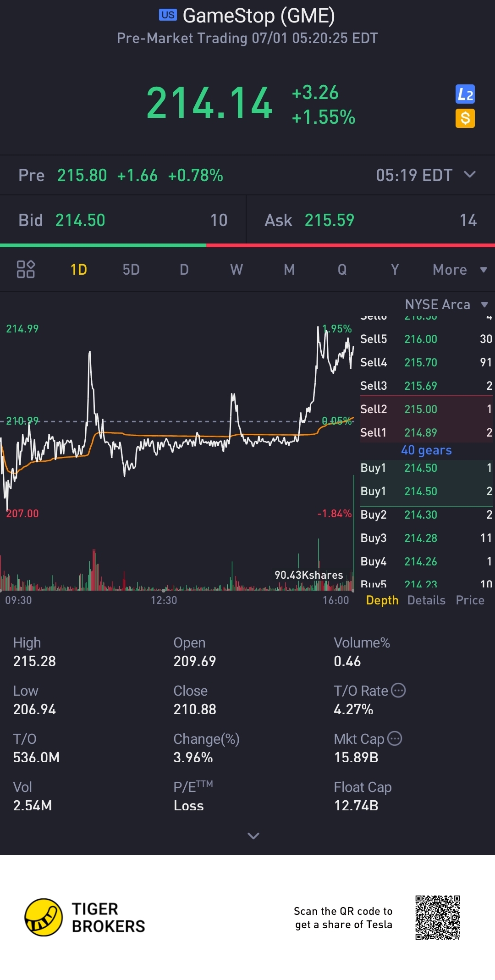Select the Sell5 216.00 order row
Image resolution: width=495 pixels, height=980 pixels.
(x=426, y=339)
